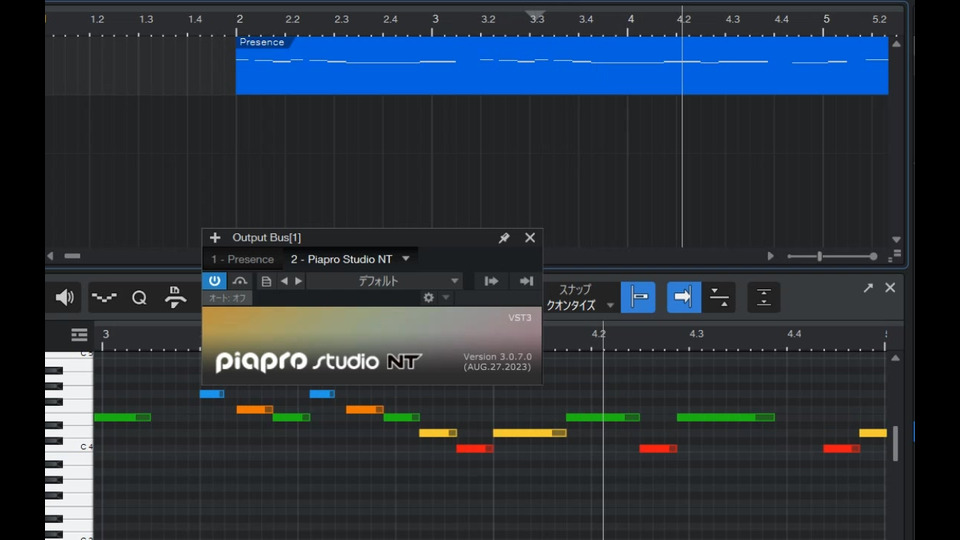Click bar 4 on the arrangement ruler
The width and height of the screenshot is (960, 540).
point(630,19)
